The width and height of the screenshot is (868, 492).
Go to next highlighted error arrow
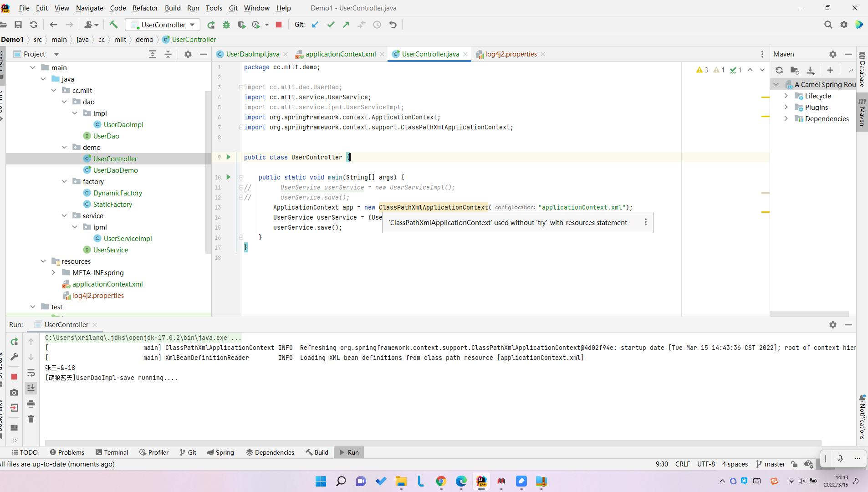[762, 70]
